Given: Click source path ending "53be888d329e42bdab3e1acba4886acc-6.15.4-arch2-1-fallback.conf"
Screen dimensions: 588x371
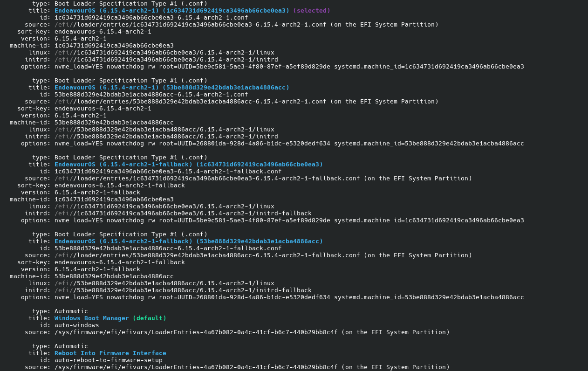Looking at the screenshot, I should click(207, 255).
